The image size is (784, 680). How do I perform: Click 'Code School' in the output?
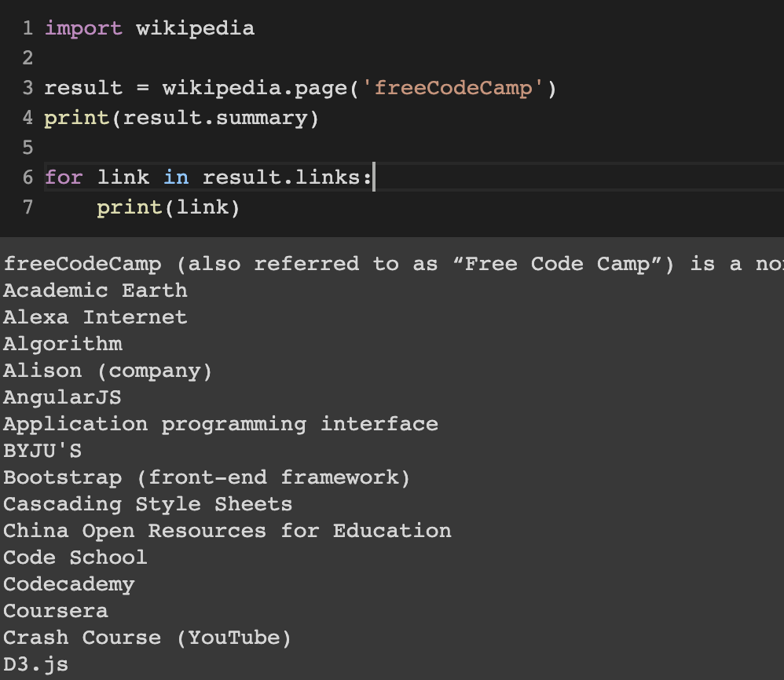coord(75,558)
